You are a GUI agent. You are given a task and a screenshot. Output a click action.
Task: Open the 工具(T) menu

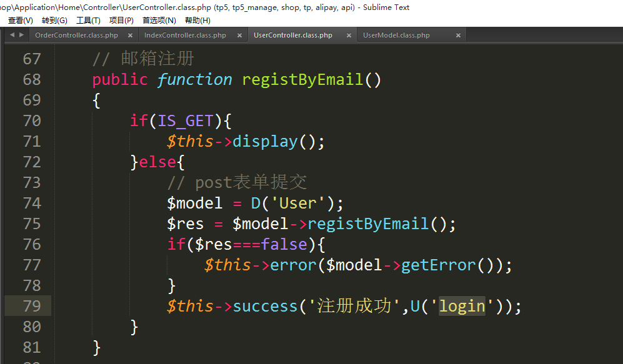click(88, 20)
